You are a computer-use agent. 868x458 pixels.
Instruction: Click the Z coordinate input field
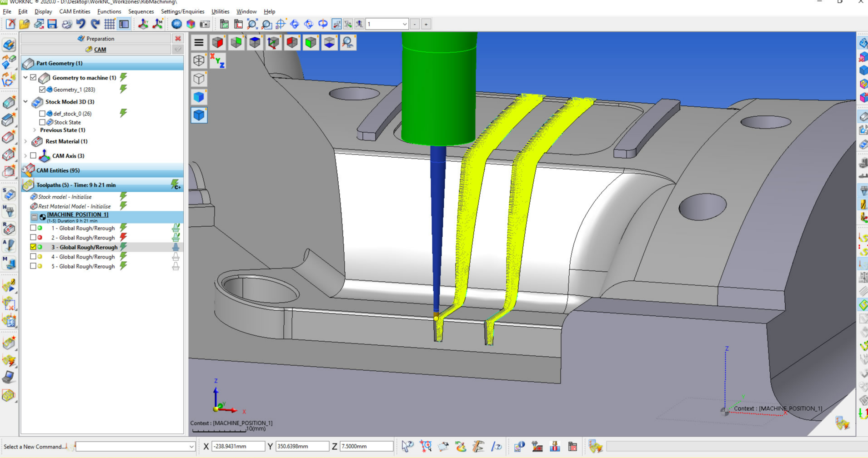(x=366, y=446)
